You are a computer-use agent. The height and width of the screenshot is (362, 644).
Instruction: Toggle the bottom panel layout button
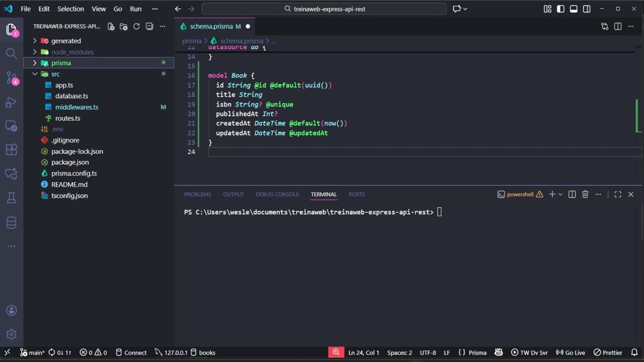tap(574, 9)
